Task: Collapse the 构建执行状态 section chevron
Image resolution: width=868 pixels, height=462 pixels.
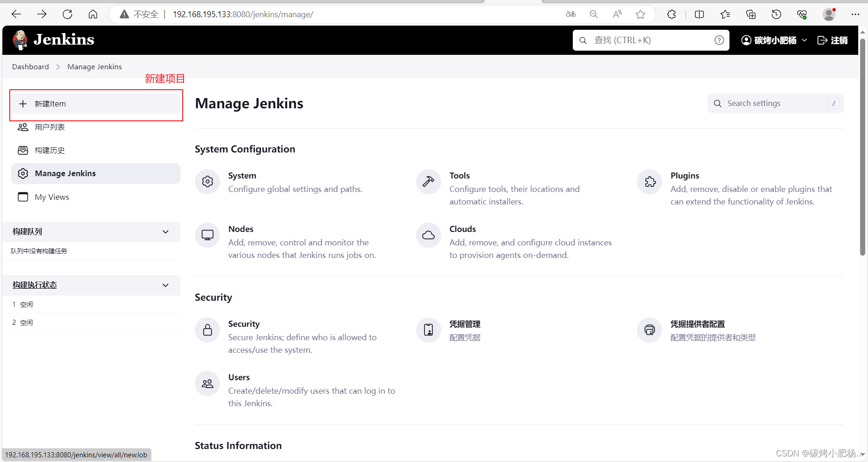Action: (166, 285)
